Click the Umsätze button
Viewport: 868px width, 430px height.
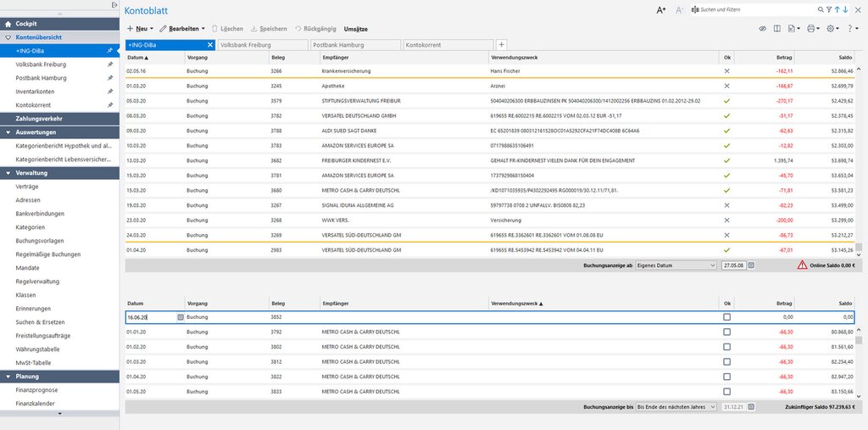click(355, 29)
